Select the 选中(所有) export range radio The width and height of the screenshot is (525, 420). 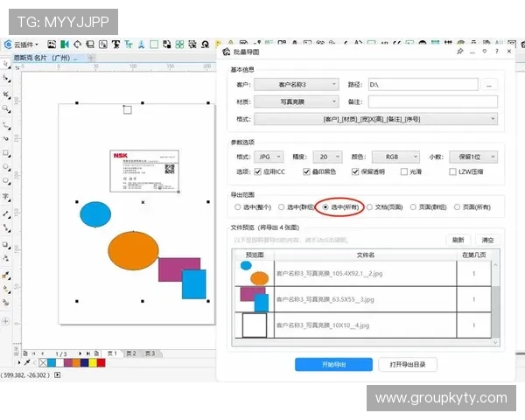coord(325,207)
